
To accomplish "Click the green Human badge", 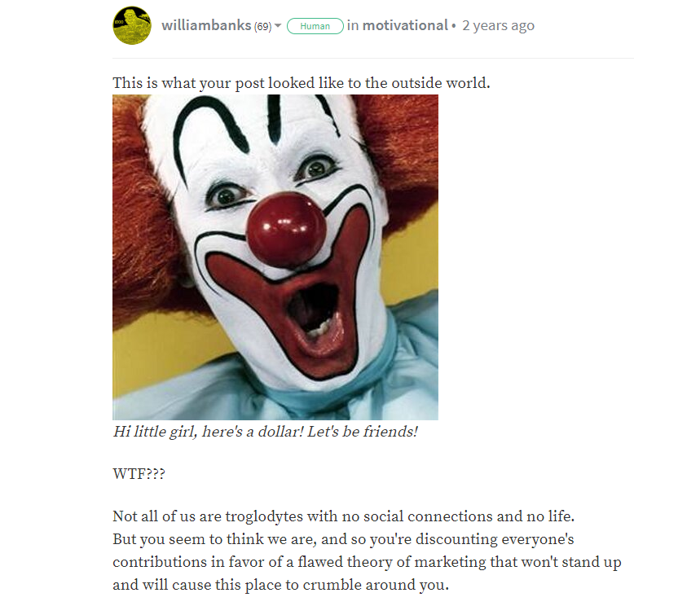I will (x=315, y=26).
